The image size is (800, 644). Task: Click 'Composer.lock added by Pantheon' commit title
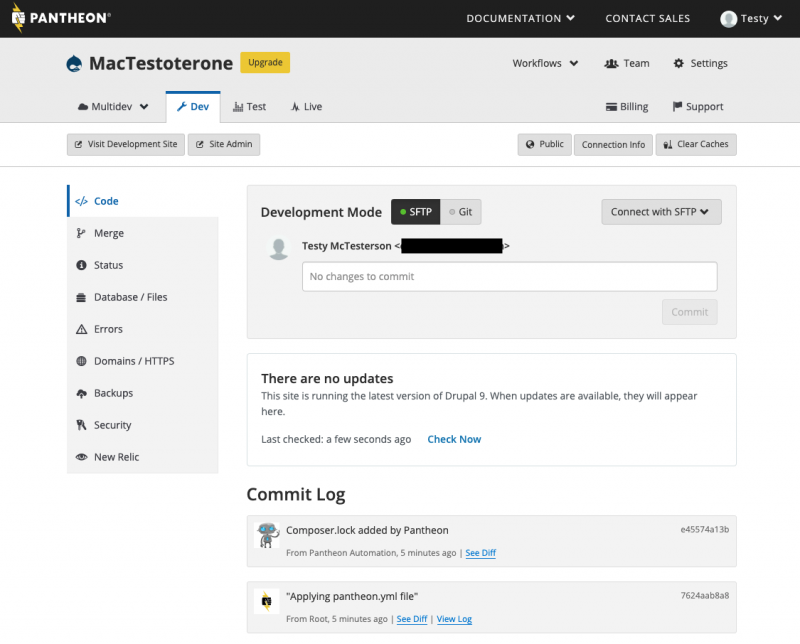tap(367, 530)
